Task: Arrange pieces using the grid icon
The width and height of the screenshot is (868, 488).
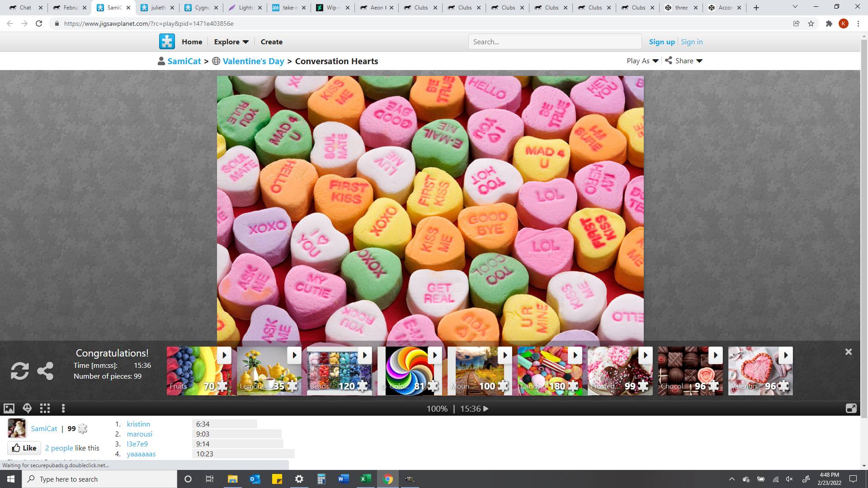Action: pos(45,408)
